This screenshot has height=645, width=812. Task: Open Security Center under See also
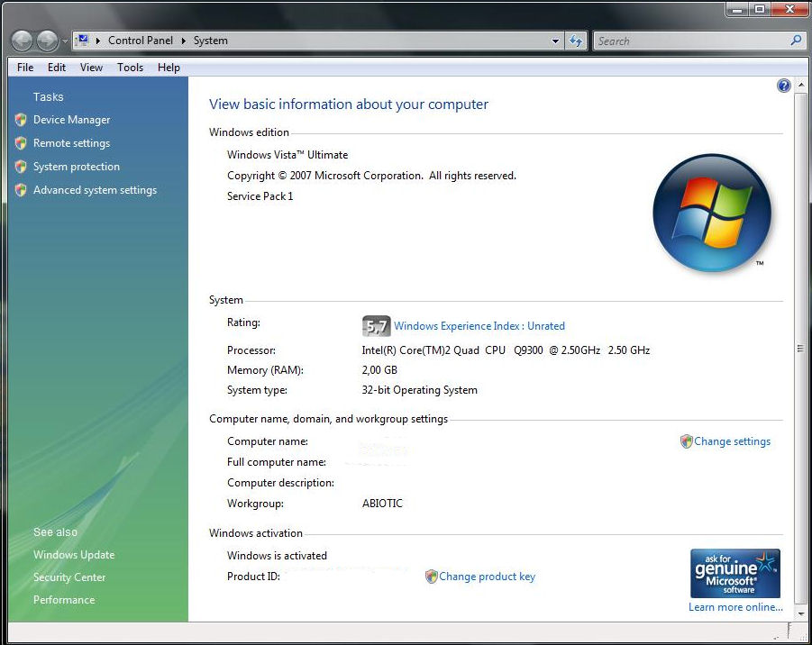point(69,577)
